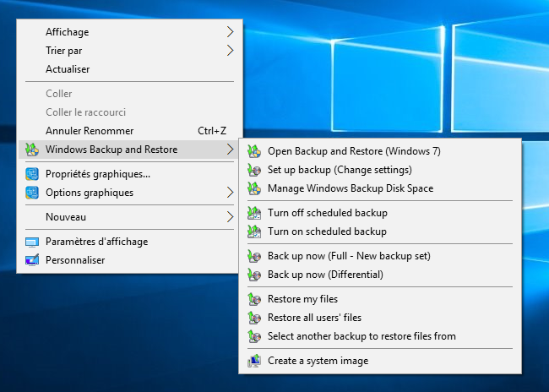Click the greyed Coller le raccourci entry
The height and width of the screenshot is (392, 549).
[129, 112]
